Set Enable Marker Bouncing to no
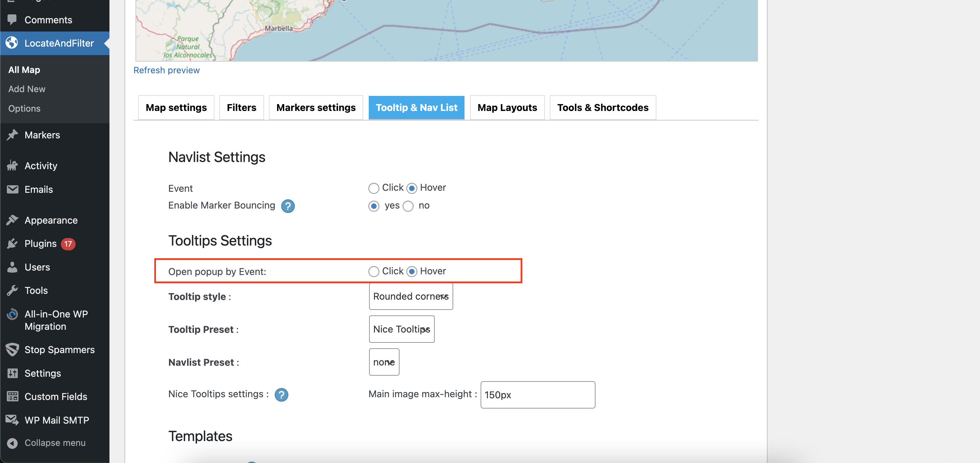Screen dimensions: 980x463 click(408, 206)
